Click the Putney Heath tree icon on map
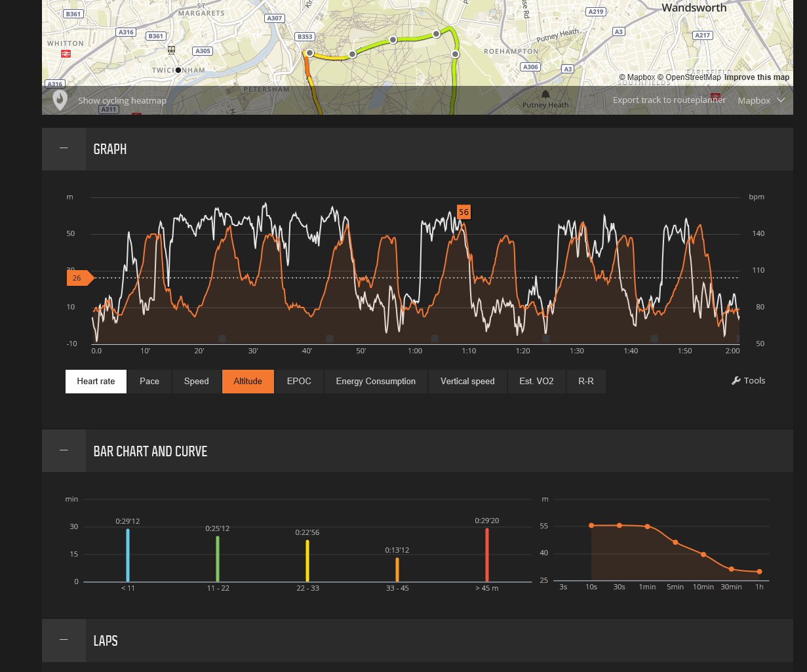The image size is (807, 672). pyautogui.click(x=546, y=94)
